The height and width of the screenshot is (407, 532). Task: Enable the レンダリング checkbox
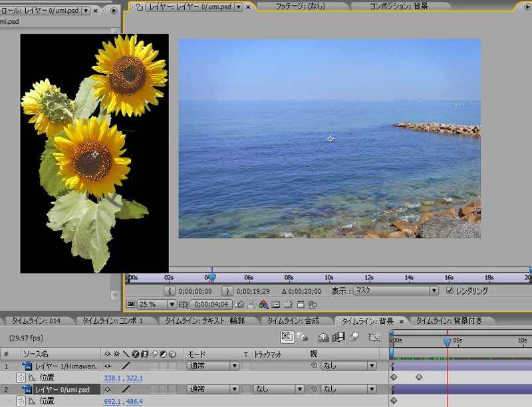pyautogui.click(x=450, y=289)
